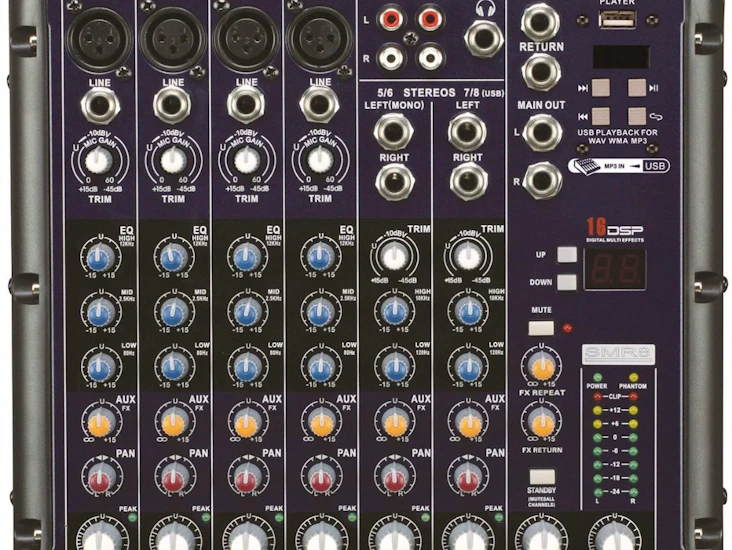This screenshot has height=550, width=732.
Task: Adjust channel 3 MIC GAIN trim knob
Action: tap(246, 161)
